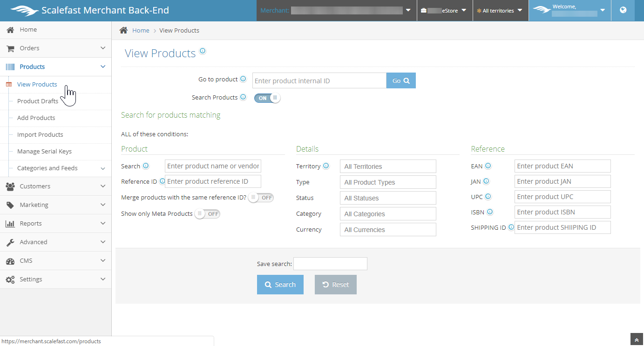Click the Go button beside product ID
644x346 pixels.
coord(401,80)
